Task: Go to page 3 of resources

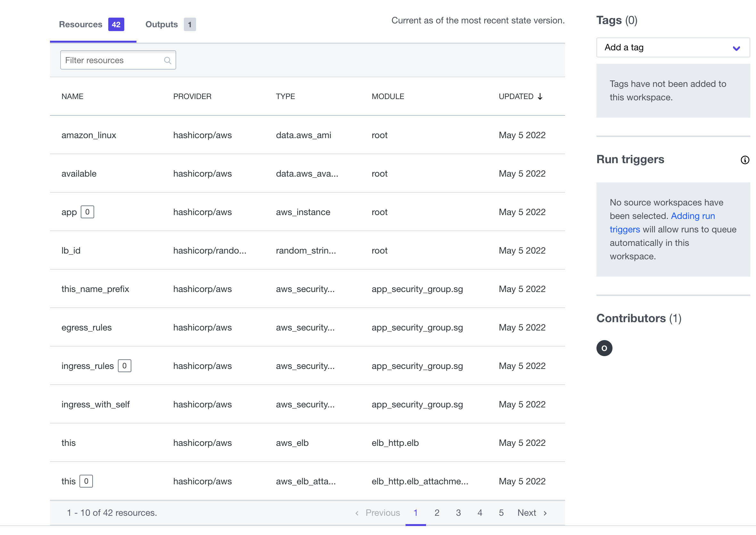Action: click(x=458, y=513)
